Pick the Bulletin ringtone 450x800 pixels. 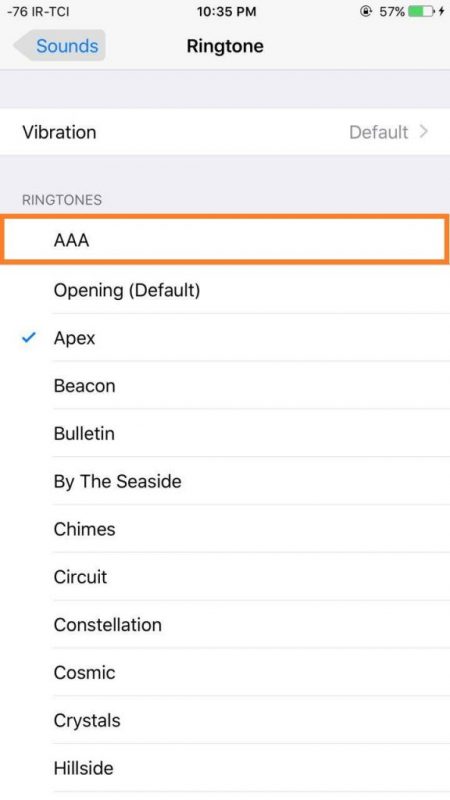click(225, 433)
